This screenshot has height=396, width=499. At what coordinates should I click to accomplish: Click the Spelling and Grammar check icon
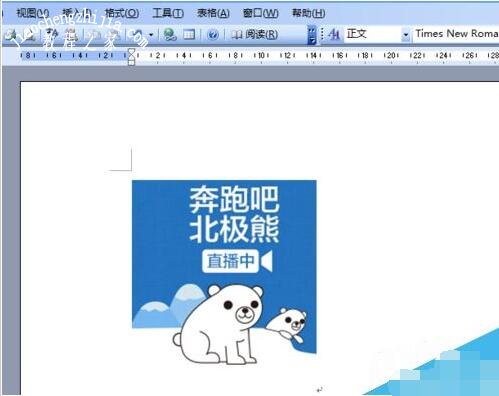tap(51, 34)
